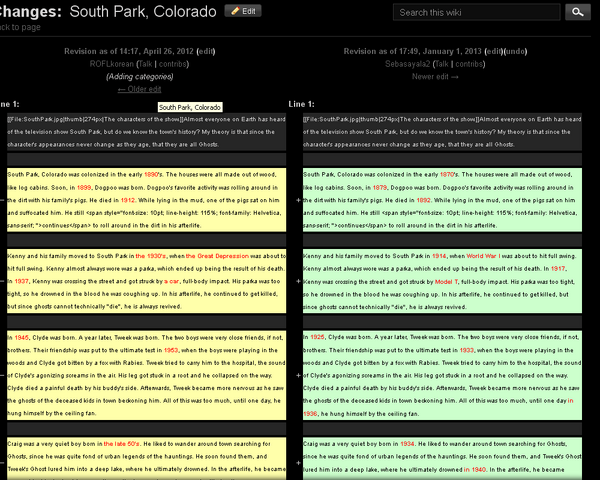Open ROFLkorean user page
The image size is (600, 480).
[x=111, y=64]
